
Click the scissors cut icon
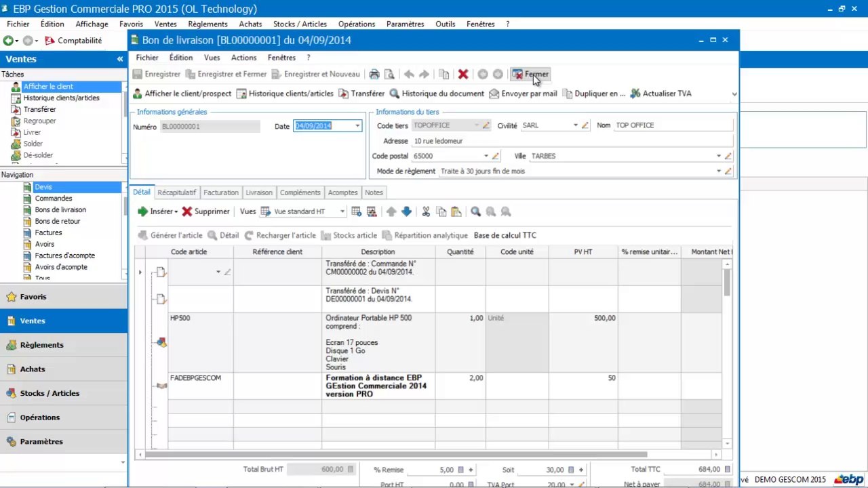(x=426, y=211)
